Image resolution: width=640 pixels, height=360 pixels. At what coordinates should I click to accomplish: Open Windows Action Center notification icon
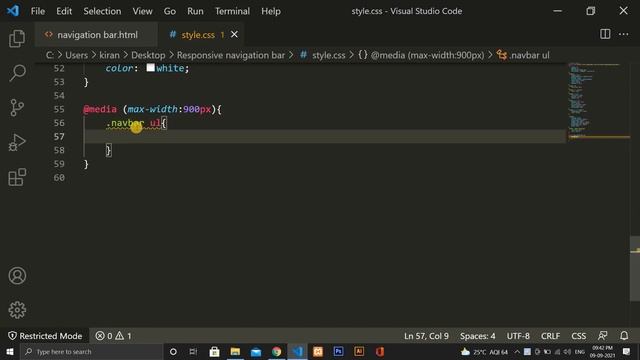click(627, 351)
